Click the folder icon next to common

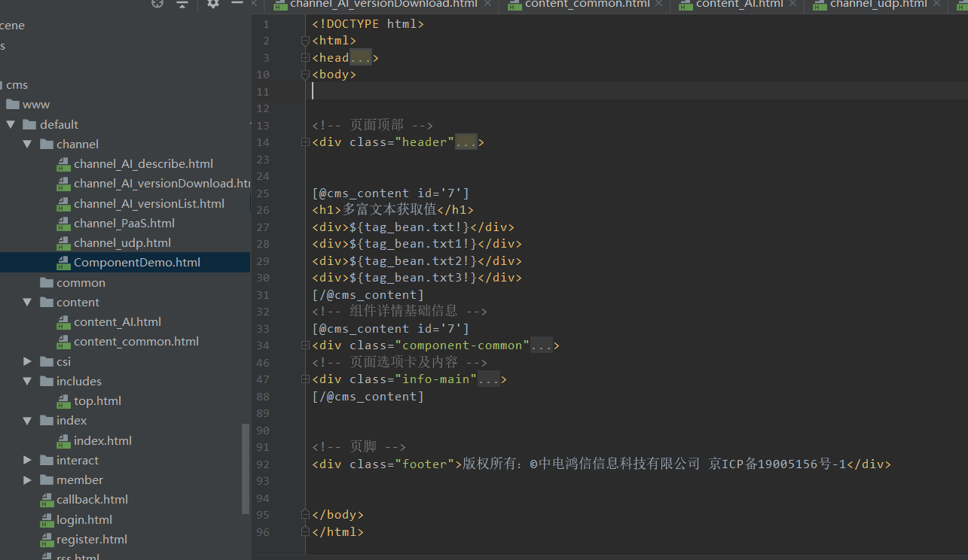(47, 283)
